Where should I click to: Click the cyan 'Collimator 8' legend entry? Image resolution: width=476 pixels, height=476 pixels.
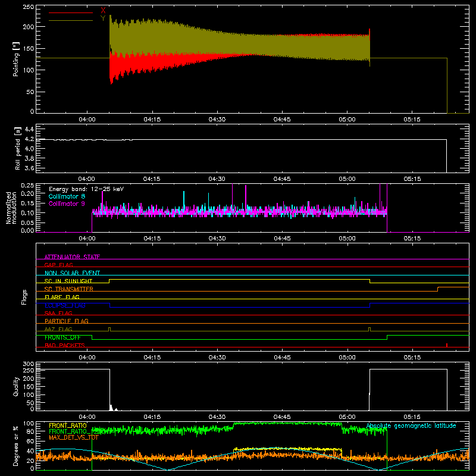(x=67, y=196)
